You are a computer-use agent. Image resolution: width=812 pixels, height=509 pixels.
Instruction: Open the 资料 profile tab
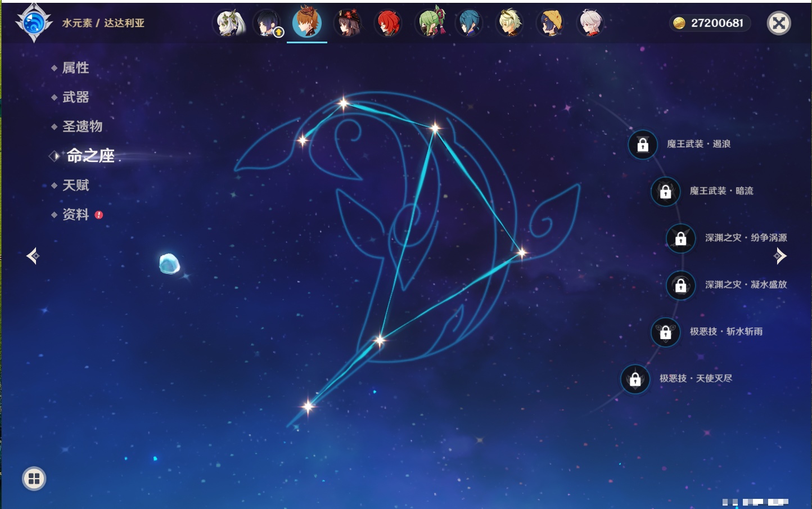pyautogui.click(x=75, y=214)
